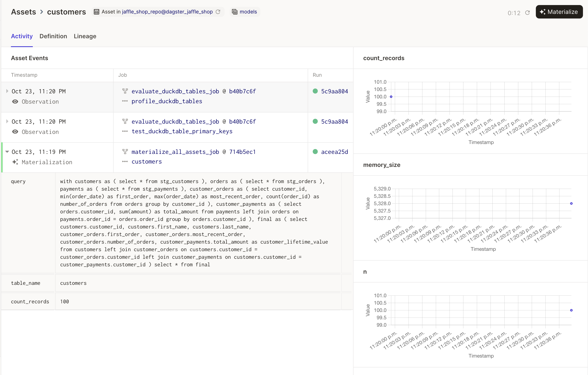Click the reload icon next to jaffle_shop_repo
Screen dimensions: 588x375
218,12
